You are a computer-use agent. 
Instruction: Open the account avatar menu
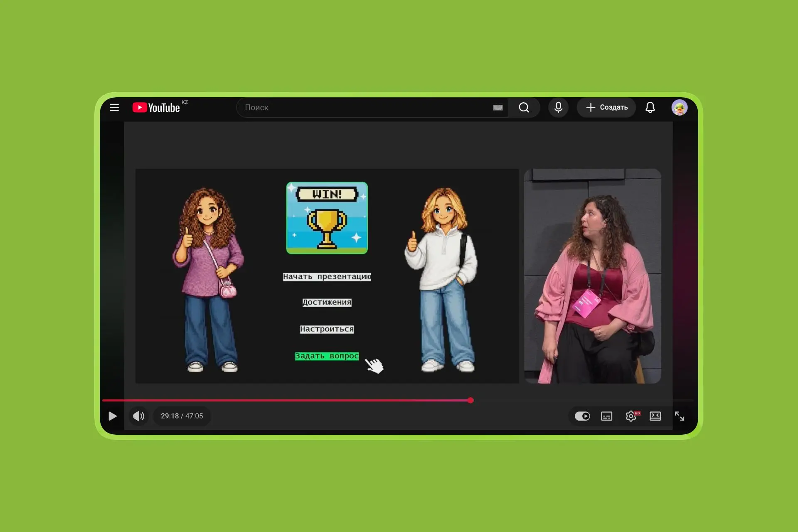pos(680,108)
